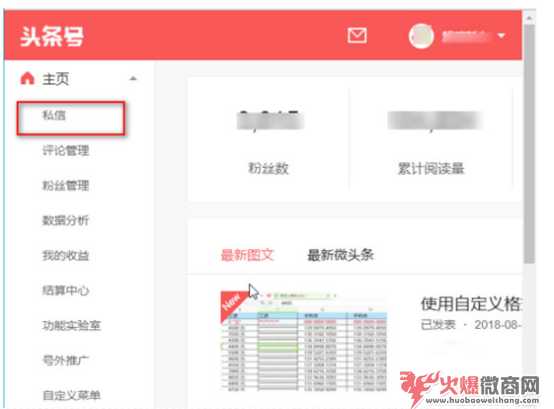Open 自定义菜单 in the sidebar
The height and width of the screenshot is (409, 554).
coord(72,395)
